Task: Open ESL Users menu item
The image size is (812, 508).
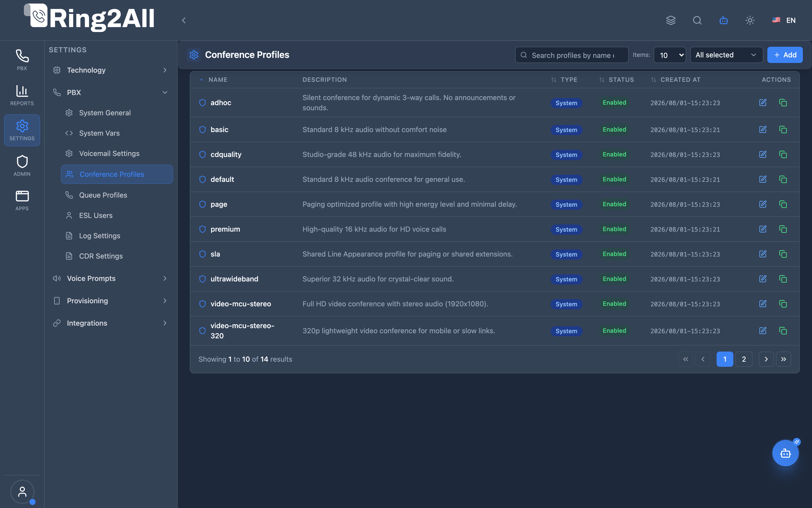Action: click(x=117, y=216)
